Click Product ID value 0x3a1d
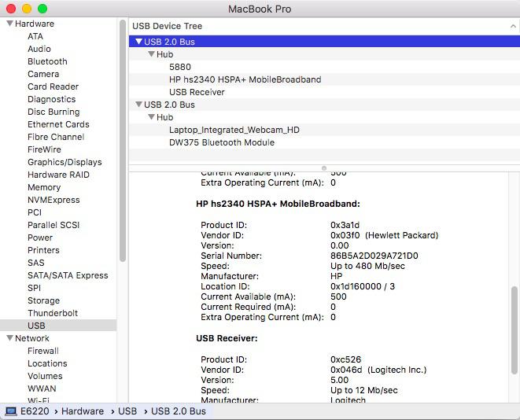This screenshot has height=420, width=520. (345, 225)
